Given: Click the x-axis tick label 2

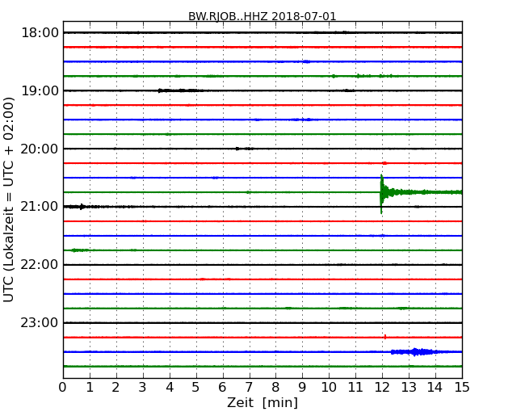Looking at the screenshot, I should coord(115,388).
